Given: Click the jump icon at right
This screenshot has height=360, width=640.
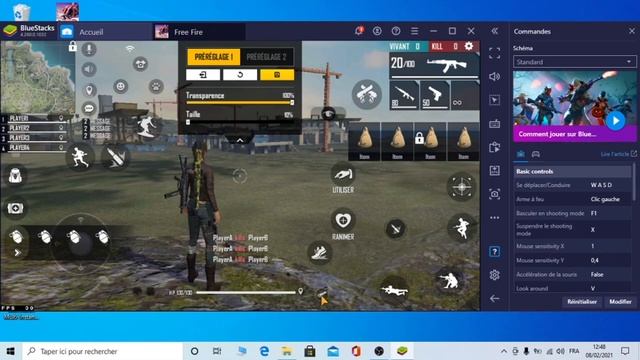Looking at the screenshot, I should pos(461,228).
